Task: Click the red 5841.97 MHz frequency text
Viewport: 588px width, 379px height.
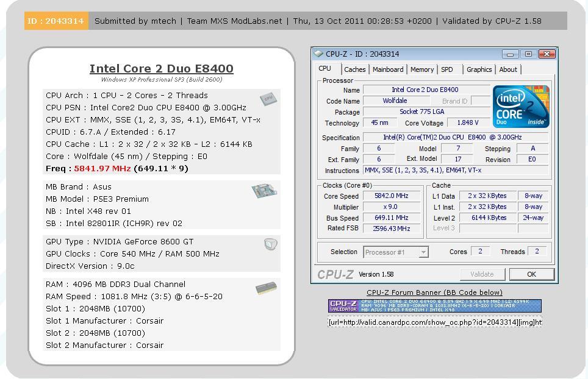Action: pyautogui.click(x=102, y=169)
